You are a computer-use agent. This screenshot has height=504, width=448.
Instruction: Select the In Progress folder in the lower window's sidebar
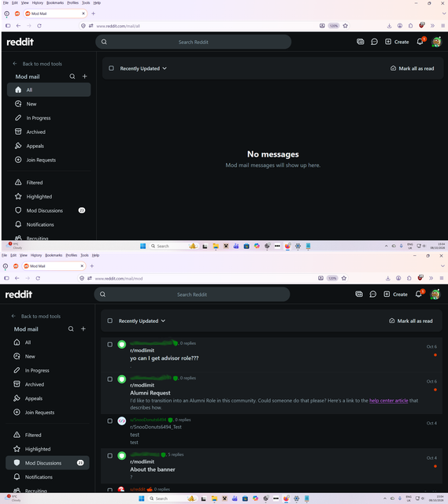point(47,370)
